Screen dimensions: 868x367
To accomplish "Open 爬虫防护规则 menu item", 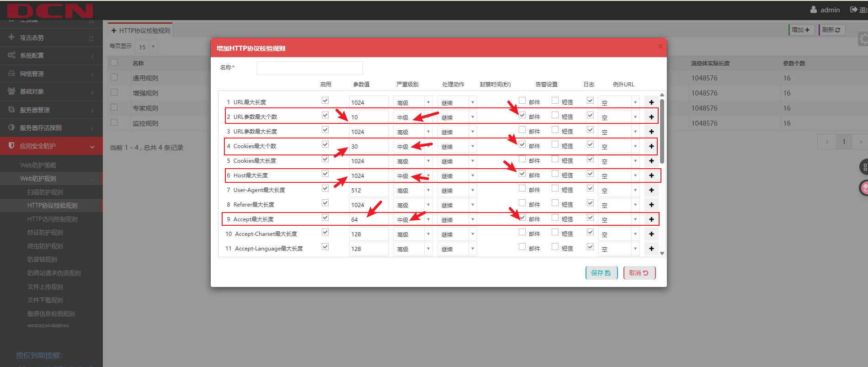I will click(45, 246).
